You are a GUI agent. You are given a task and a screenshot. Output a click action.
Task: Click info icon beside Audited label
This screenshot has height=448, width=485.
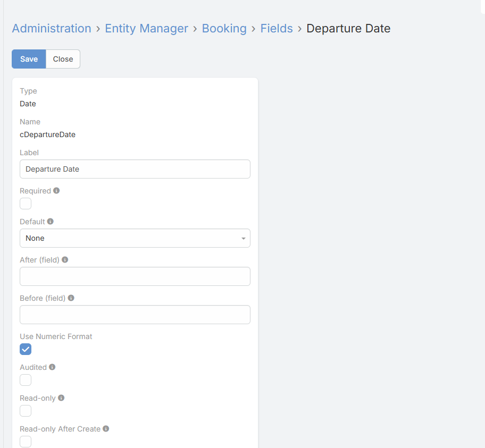[52, 367]
